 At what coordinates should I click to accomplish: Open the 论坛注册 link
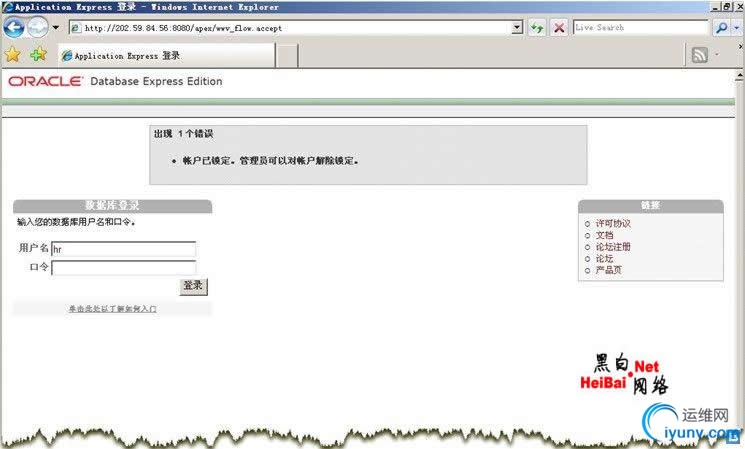coord(613,247)
